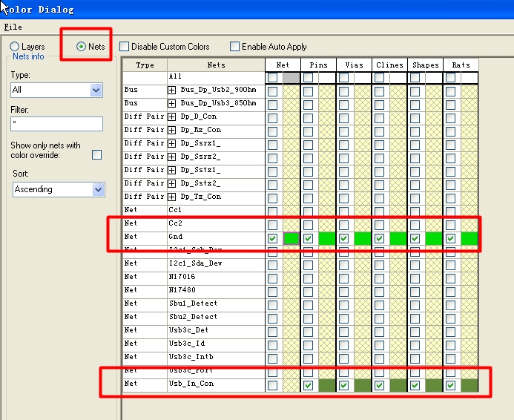Enable Disable Custom Colors checkbox
Image resolution: width=514 pixels, height=420 pixels.
pyautogui.click(x=125, y=47)
